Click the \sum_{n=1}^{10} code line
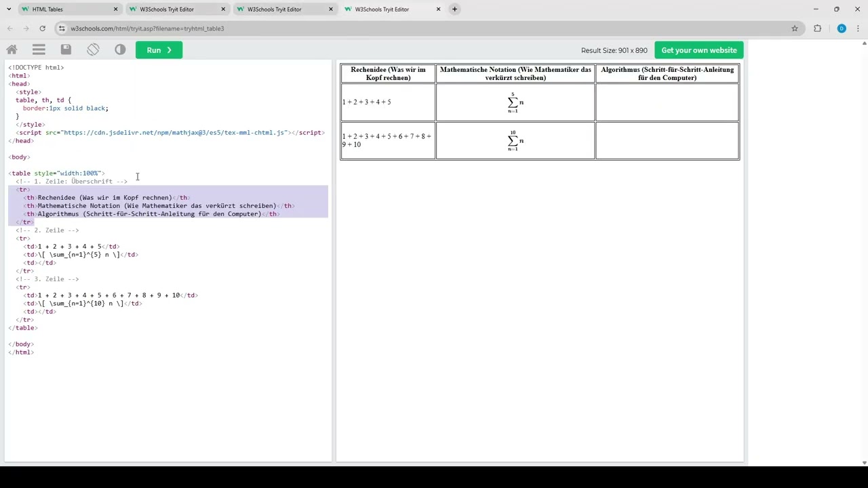Screen dimensions: 868x488 [83, 304]
